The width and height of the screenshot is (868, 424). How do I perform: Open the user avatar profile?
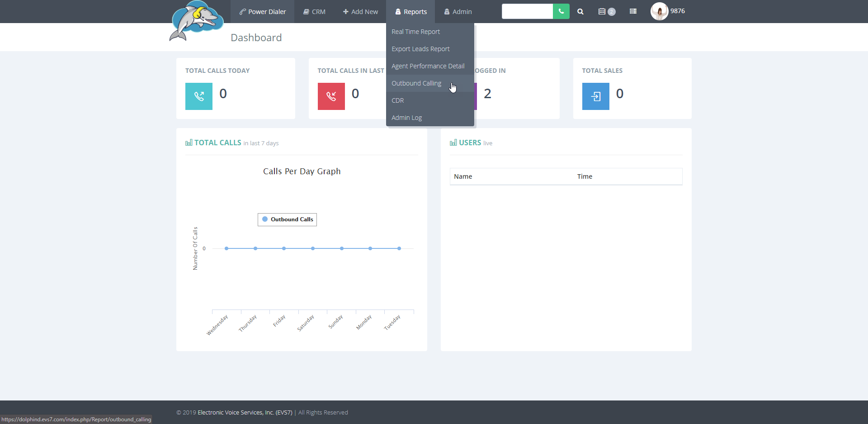point(659,11)
